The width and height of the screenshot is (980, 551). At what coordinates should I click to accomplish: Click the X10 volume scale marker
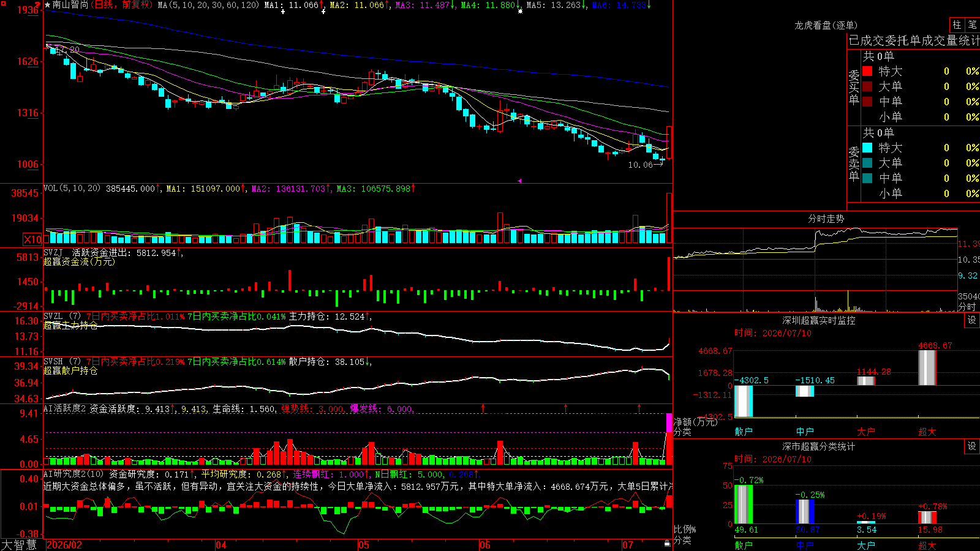[x=32, y=239]
